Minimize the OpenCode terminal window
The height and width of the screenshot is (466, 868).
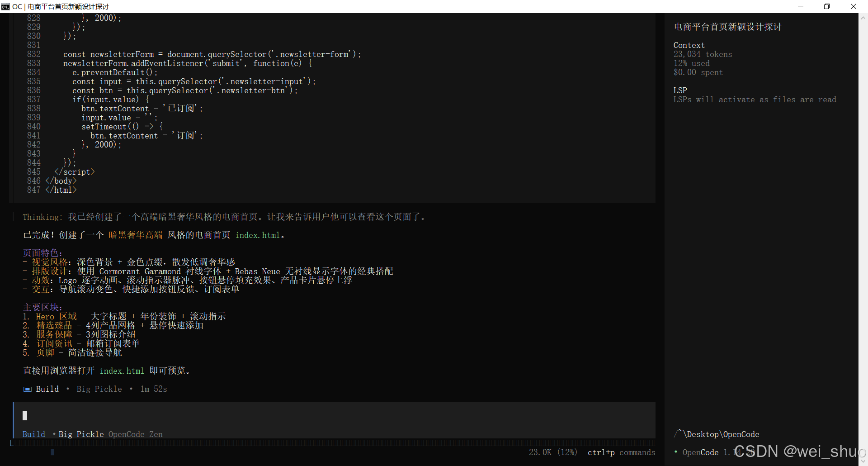click(801, 6)
